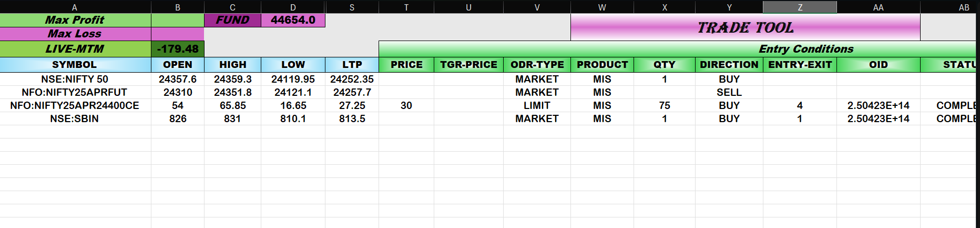Select MIS product cell for SBIN

[x=602, y=118]
